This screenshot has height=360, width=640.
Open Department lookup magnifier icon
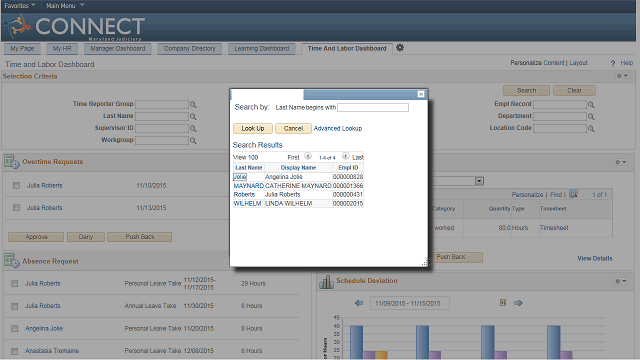(x=591, y=117)
